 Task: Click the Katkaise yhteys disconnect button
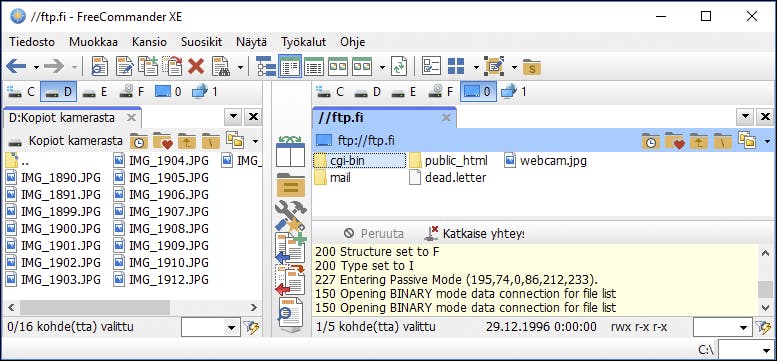click(474, 233)
